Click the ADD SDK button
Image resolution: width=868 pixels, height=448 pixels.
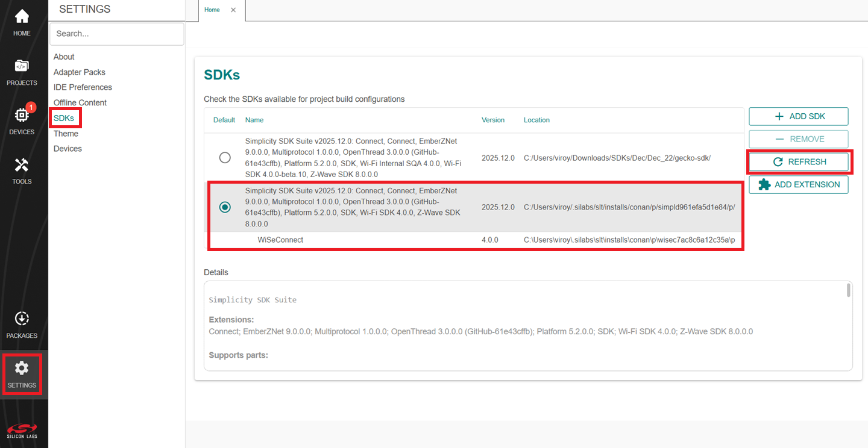tap(798, 116)
